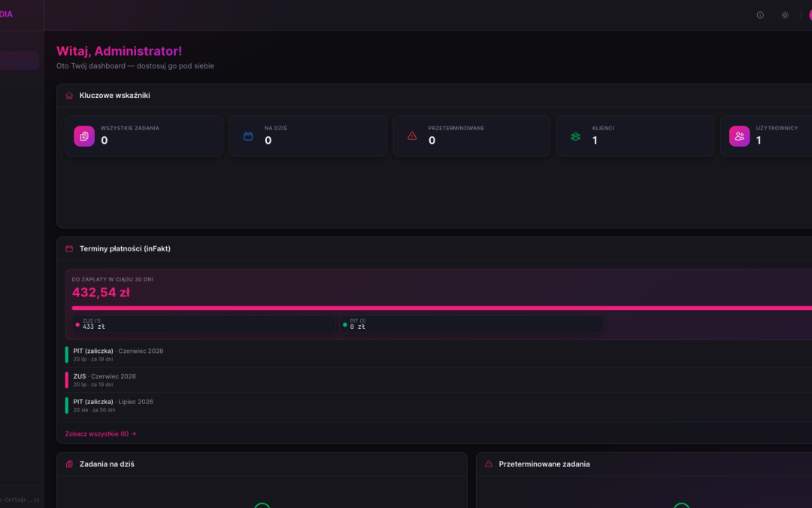812x508 pixels.
Task: Click the calendar icon beside Terminy płatności
Action: pyautogui.click(x=69, y=249)
